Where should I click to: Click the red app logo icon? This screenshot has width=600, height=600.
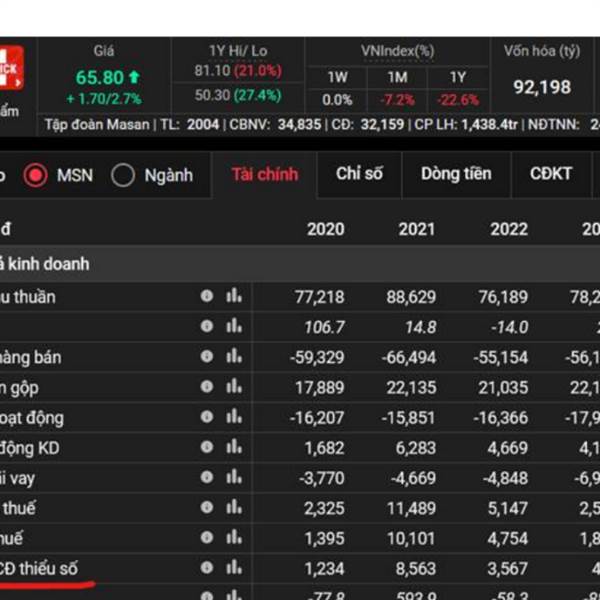coord(11,68)
